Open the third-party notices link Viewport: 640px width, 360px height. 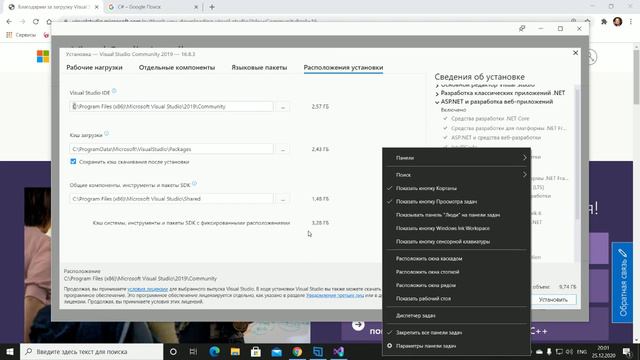click(335, 295)
